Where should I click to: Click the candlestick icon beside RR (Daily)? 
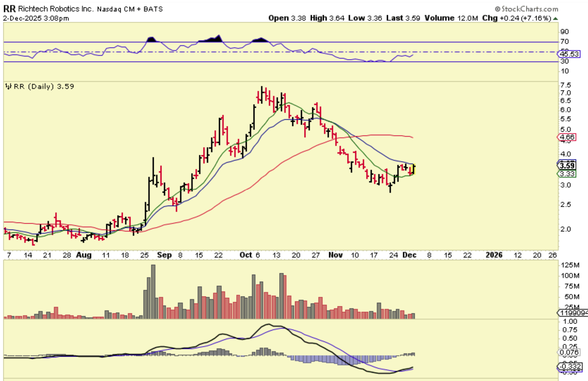(x=8, y=87)
